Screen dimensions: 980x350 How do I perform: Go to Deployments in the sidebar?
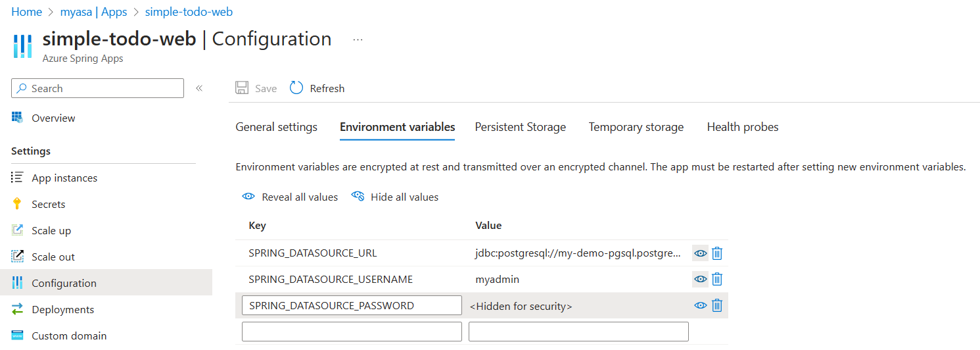point(62,309)
